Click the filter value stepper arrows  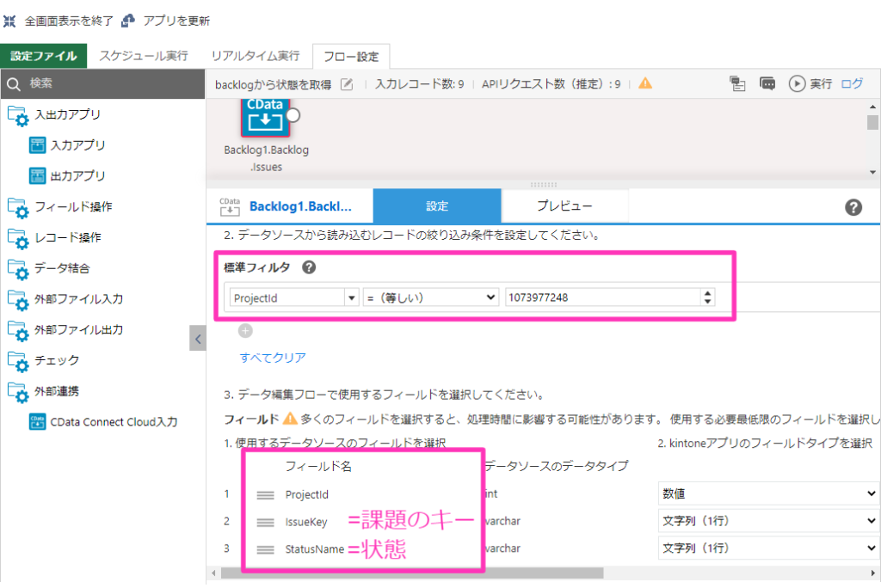(708, 297)
